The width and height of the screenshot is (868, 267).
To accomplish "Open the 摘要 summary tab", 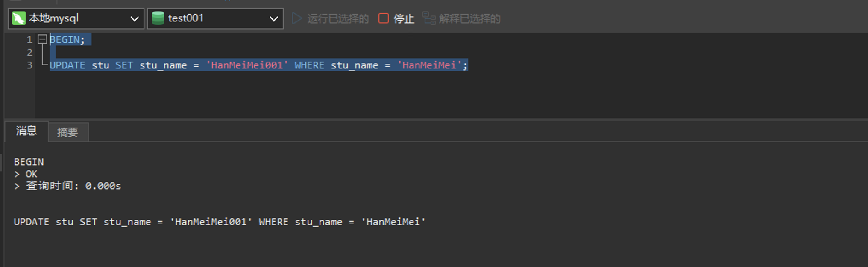I will 67,132.
